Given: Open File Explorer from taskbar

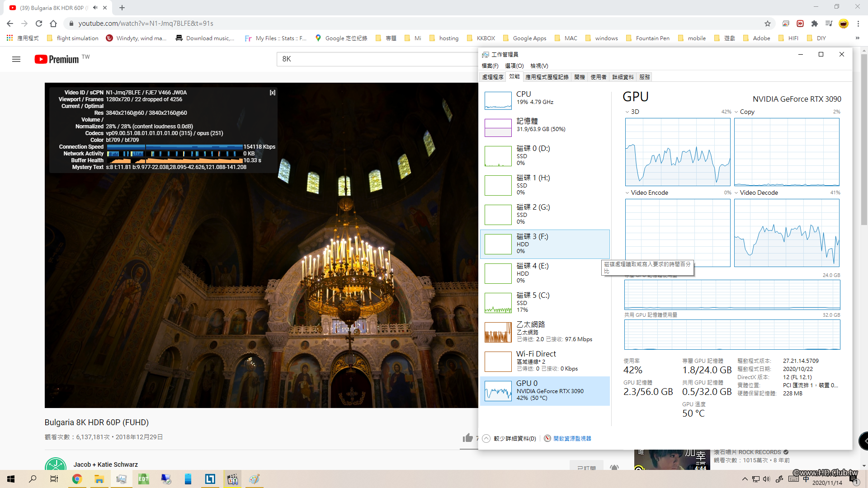Looking at the screenshot, I should pos(99,479).
